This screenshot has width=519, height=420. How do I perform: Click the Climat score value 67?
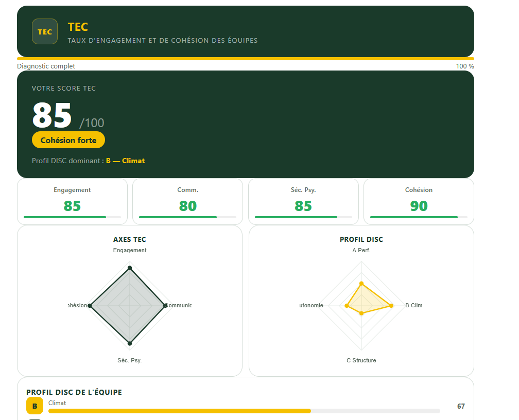point(461,406)
